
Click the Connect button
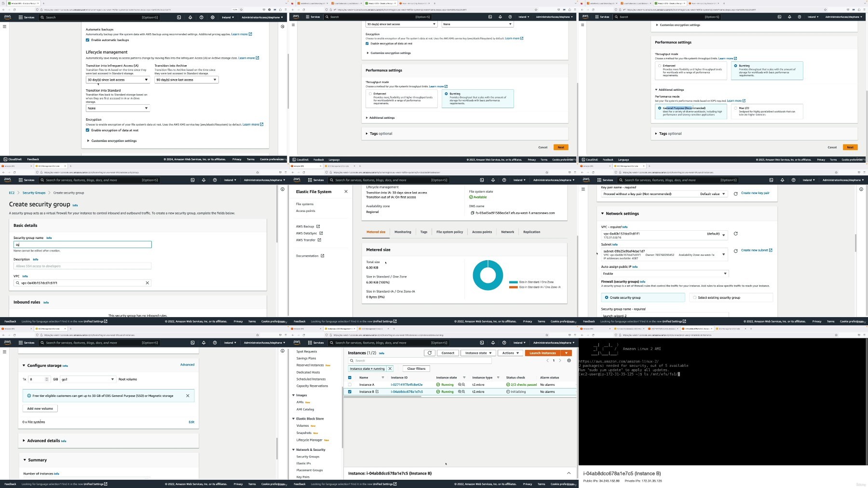tap(448, 353)
